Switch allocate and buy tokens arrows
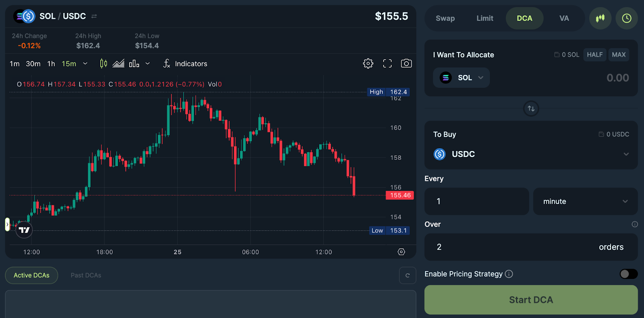 [531, 108]
